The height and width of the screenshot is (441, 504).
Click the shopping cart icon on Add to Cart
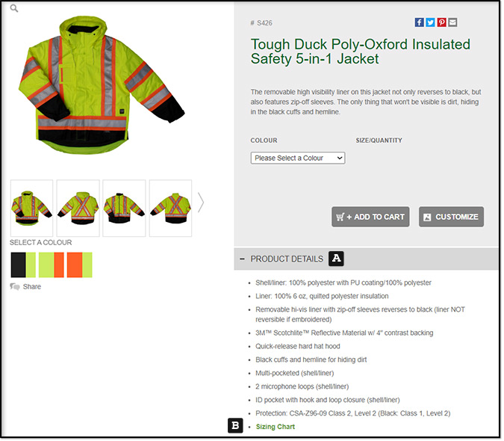coord(340,218)
